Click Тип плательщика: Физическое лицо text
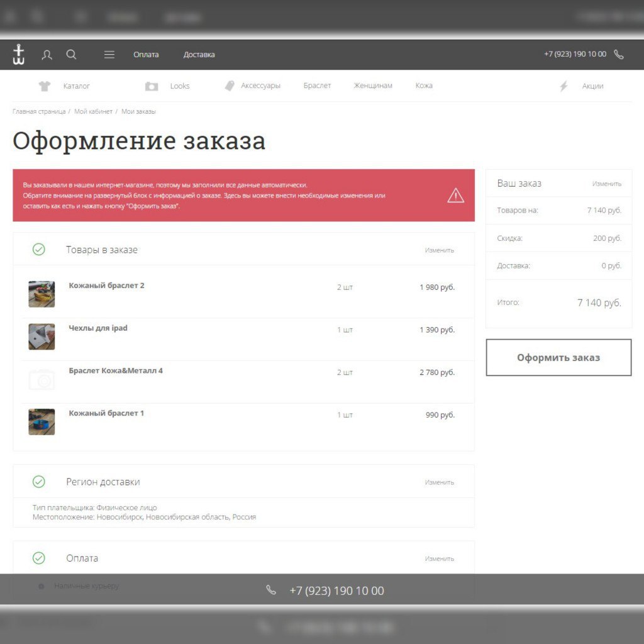 [x=94, y=508]
